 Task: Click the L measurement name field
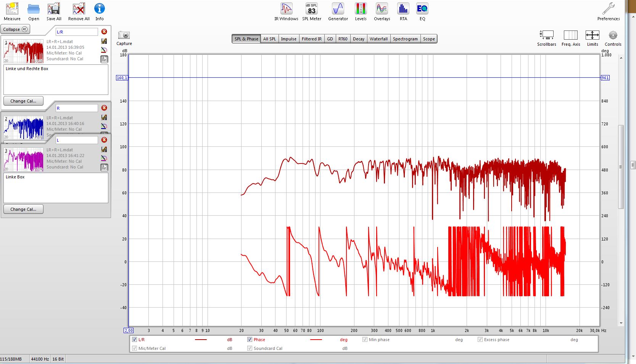click(77, 140)
